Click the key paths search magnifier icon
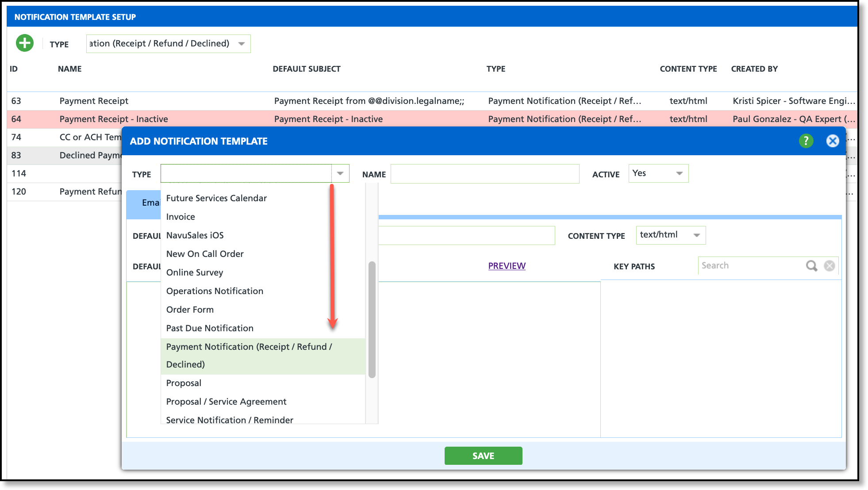The width and height of the screenshot is (868, 490). (x=811, y=266)
